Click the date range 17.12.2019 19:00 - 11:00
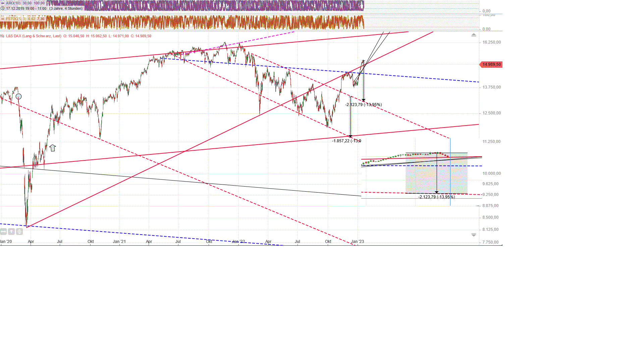Screen dimensions: 644x349 click(26, 8)
